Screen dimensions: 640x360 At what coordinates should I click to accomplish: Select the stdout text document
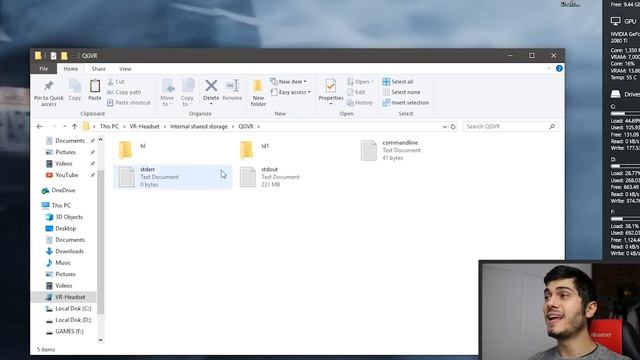293,177
